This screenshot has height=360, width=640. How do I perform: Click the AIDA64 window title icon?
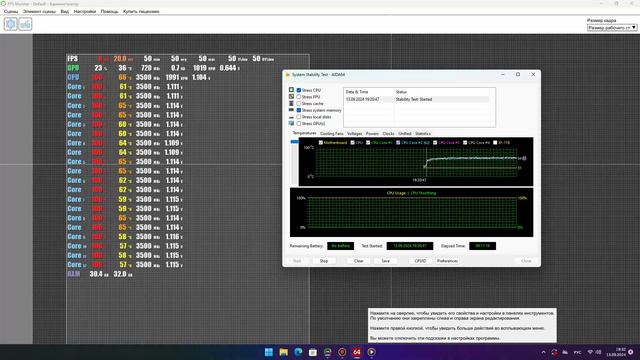(287, 75)
